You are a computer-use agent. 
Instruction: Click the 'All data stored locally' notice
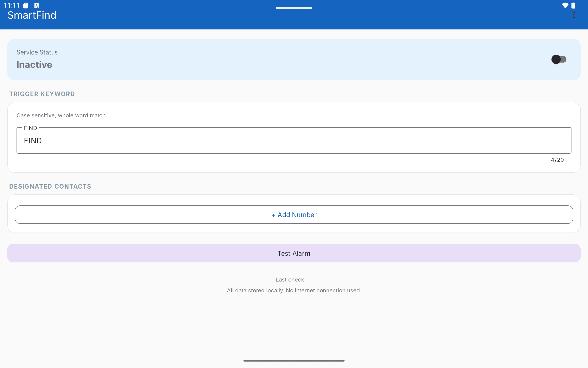tap(294, 290)
